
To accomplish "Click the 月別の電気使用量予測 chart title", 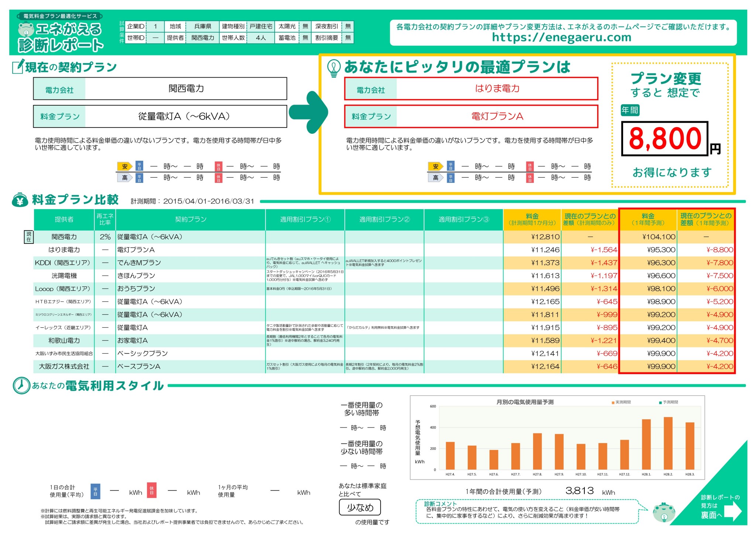I will (525, 402).
